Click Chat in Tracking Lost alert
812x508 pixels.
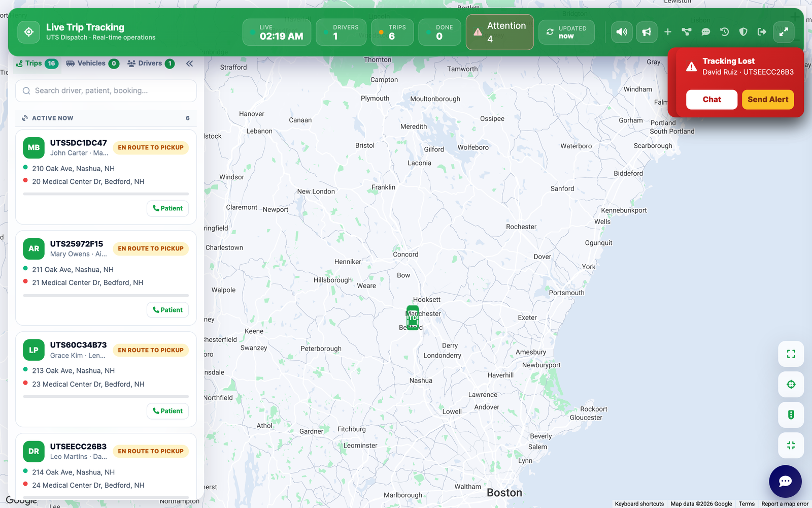(712, 100)
